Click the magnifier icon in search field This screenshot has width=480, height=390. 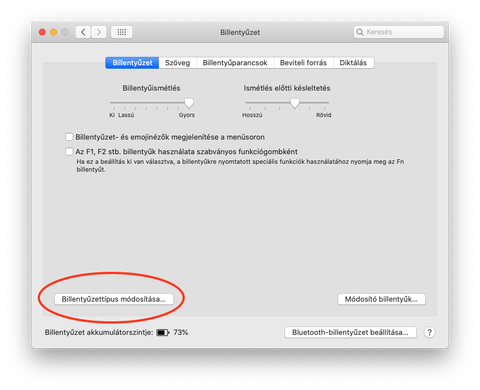point(360,32)
